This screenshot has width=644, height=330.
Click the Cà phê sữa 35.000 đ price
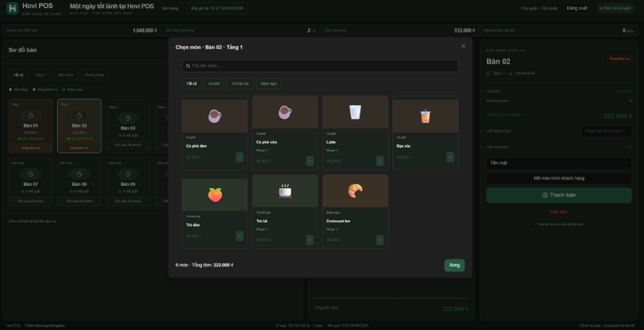pos(264,161)
